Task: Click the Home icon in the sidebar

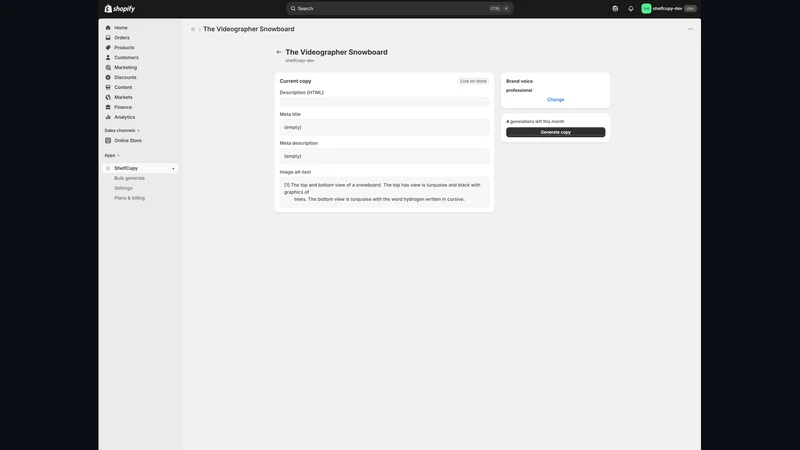Action: coord(108,28)
